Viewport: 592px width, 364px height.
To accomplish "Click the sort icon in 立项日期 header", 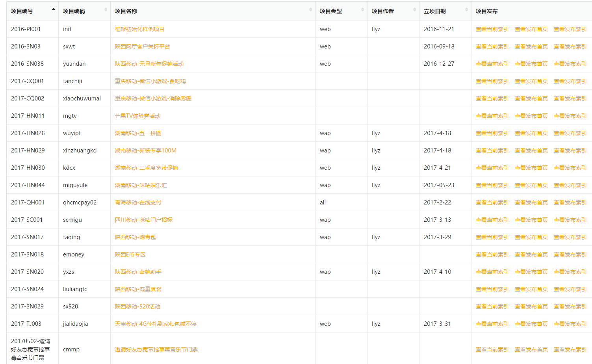I will [466, 9].
